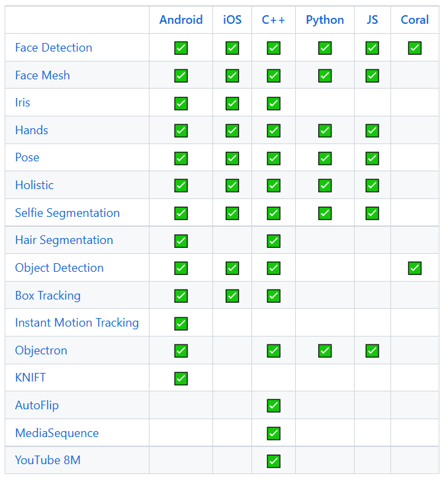
Task: Click the Objectron Python checkmark icon
Action: click(x=325, y=350)
